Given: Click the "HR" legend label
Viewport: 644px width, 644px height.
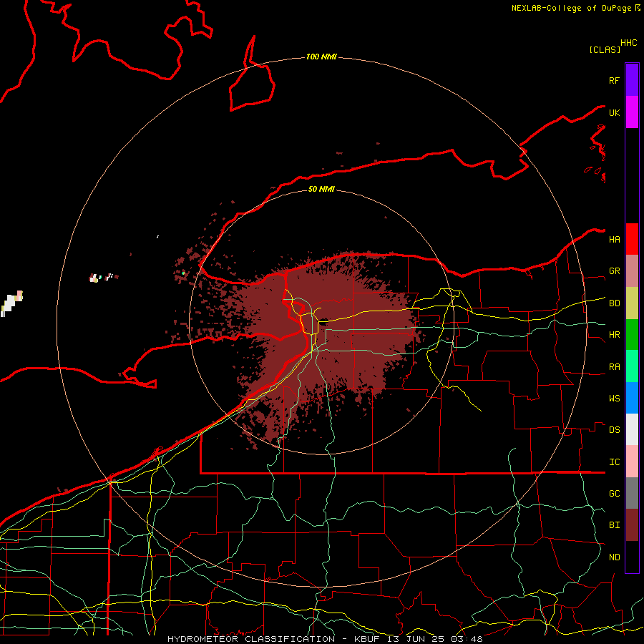Looking at the screenshot, I should pos(614,335).
